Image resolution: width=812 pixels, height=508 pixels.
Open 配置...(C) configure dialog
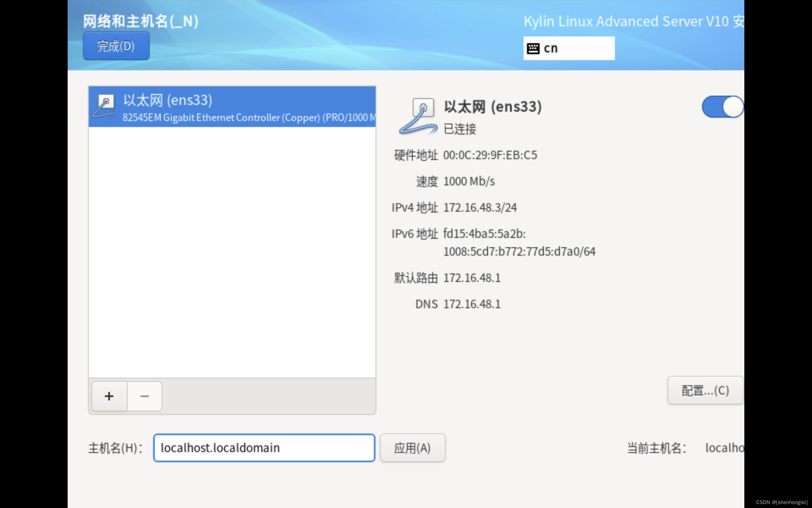pos(705,390)
